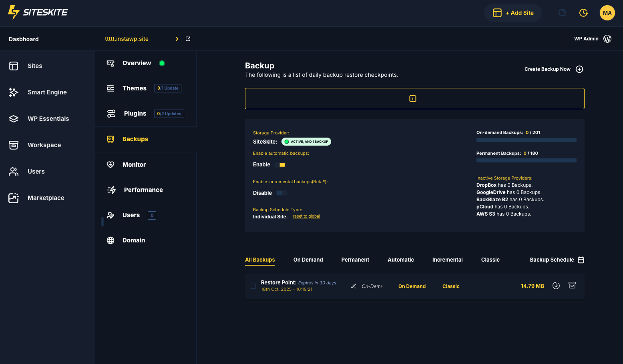Screen dimensions: 623x364
Task: Click the WordPress logo next to WP Admin
Action: 607,39
